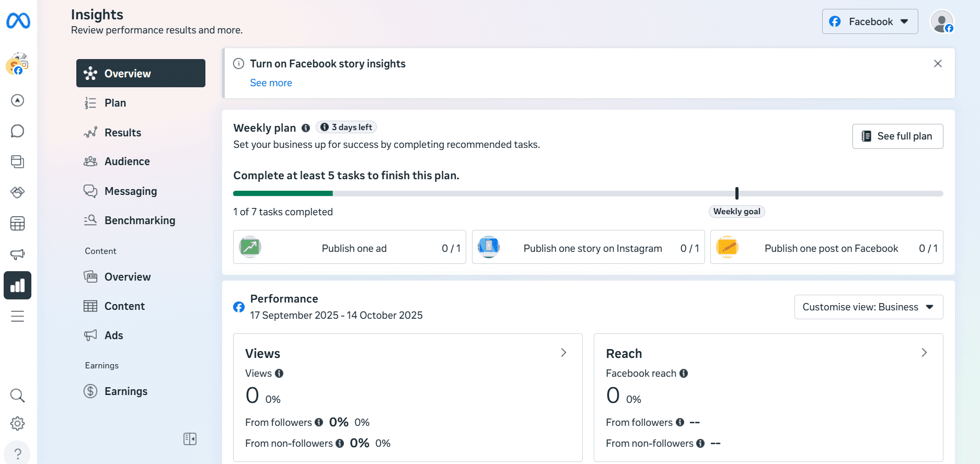Go to the Plan section
The width and height of the screenshot is (980, 464).
click(141, 103)
